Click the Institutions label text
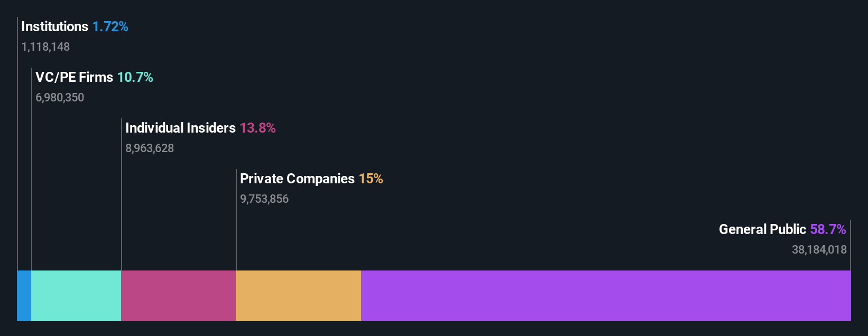Image resolution: width=868 pixels, height=336 pixels. (55, 26)
